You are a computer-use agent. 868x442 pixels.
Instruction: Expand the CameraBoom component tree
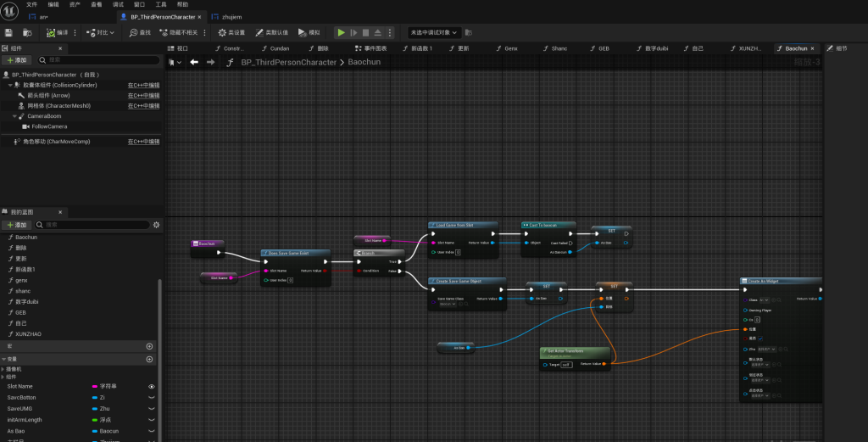(x=16, y=116)
